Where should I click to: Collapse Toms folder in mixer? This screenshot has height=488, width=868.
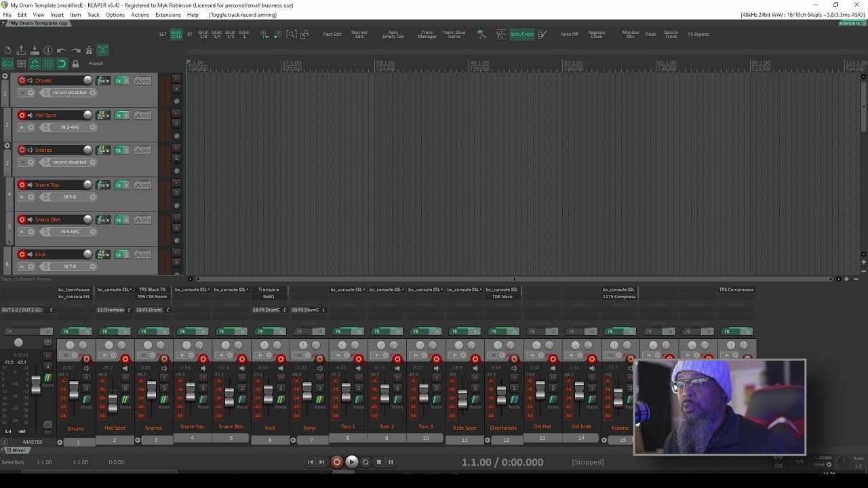(x=293, y=440)
